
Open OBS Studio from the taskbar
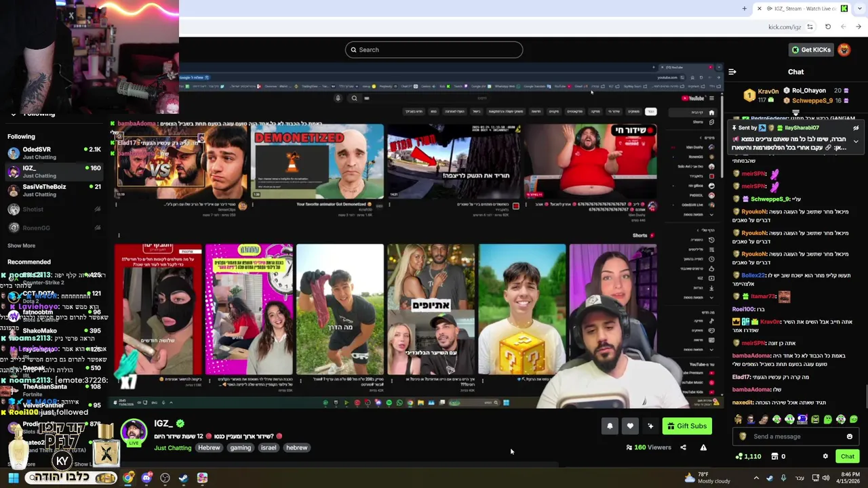[x=165, y=478]
